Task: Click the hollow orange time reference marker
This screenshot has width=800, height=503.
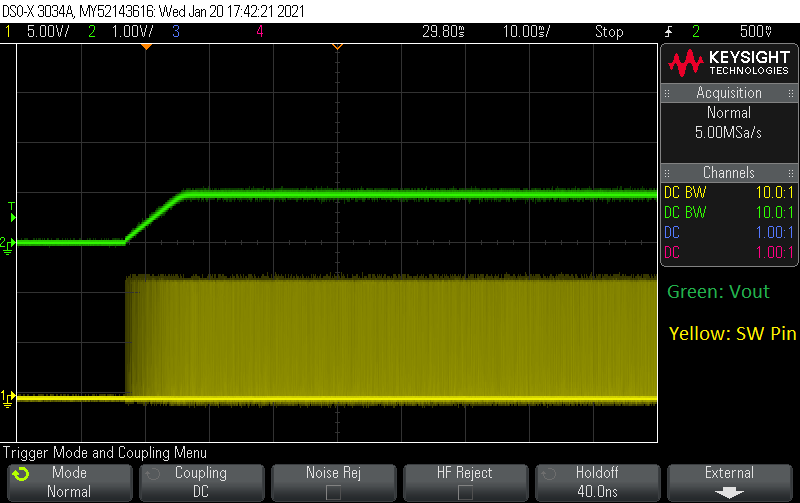Action: 337,47
